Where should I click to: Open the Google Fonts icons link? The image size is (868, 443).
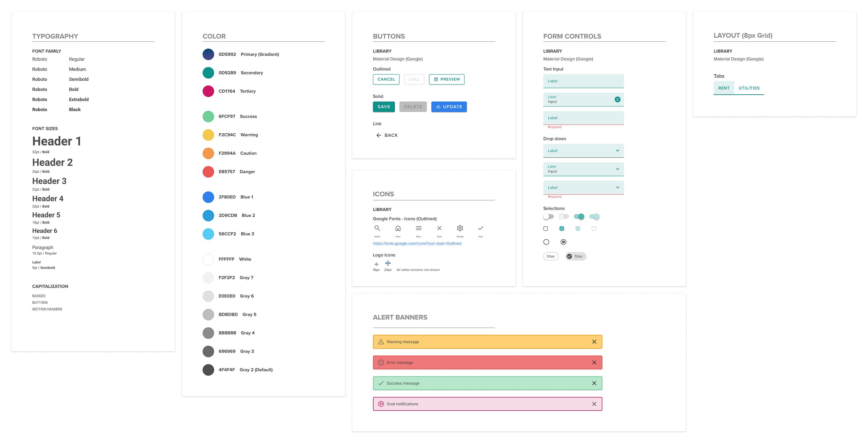click(x=417, y=244)
